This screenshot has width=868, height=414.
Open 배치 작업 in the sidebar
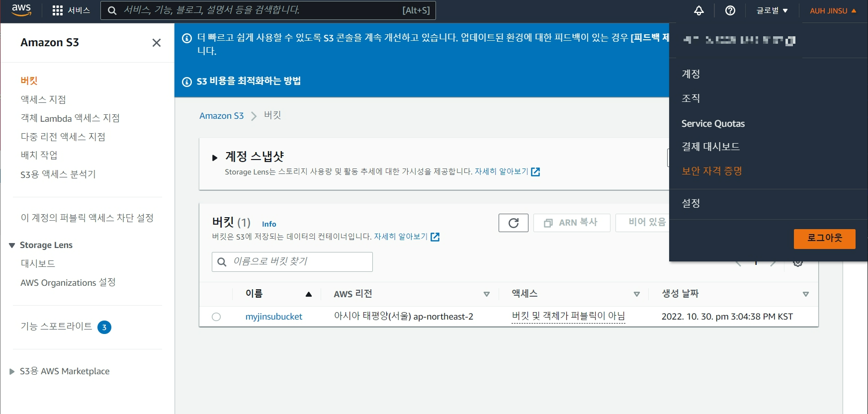[x=39, y=155]
